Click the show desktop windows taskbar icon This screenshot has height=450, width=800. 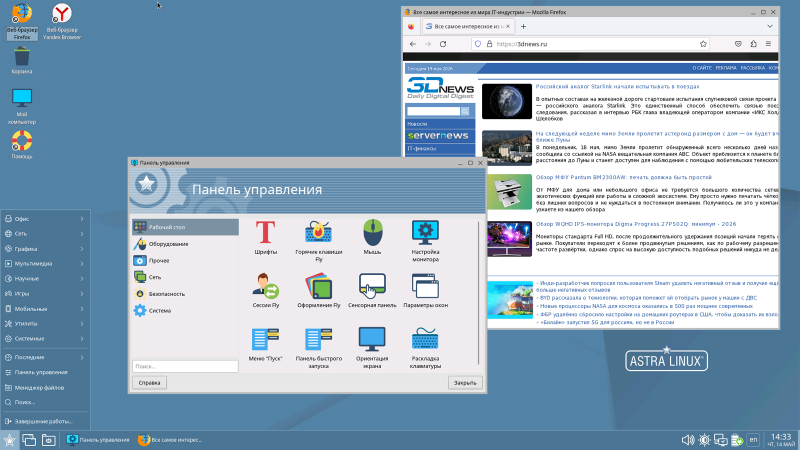pos(29,440)
